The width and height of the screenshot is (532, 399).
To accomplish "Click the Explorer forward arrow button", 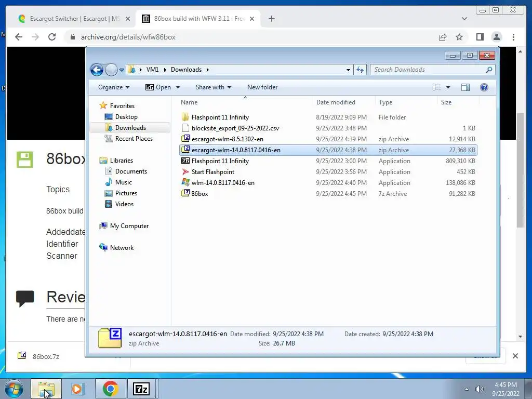I will coord(111,70).
